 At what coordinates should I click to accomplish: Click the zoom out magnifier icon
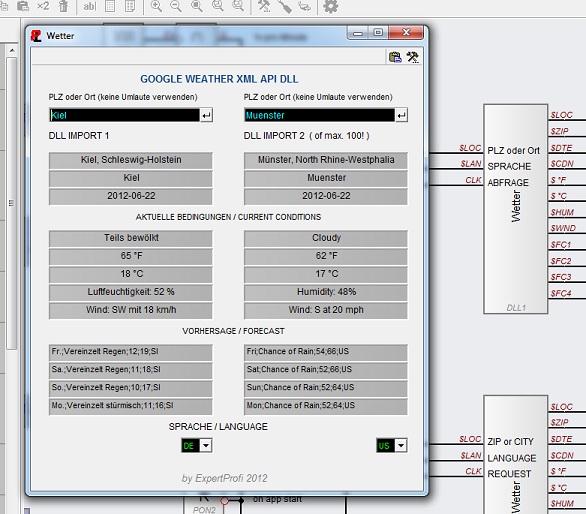(x=176, y=6)
